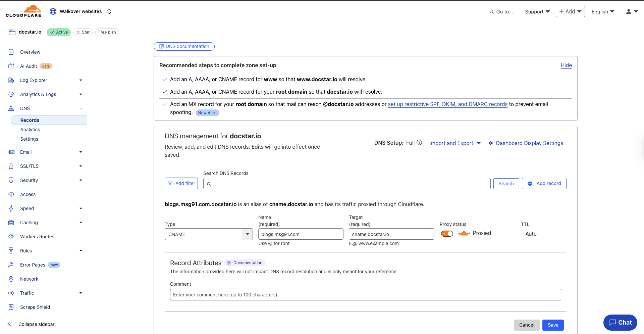This screenshot has height=334, width=644.
Task: Save the CNAME record edits
Action: click(552, 325)
